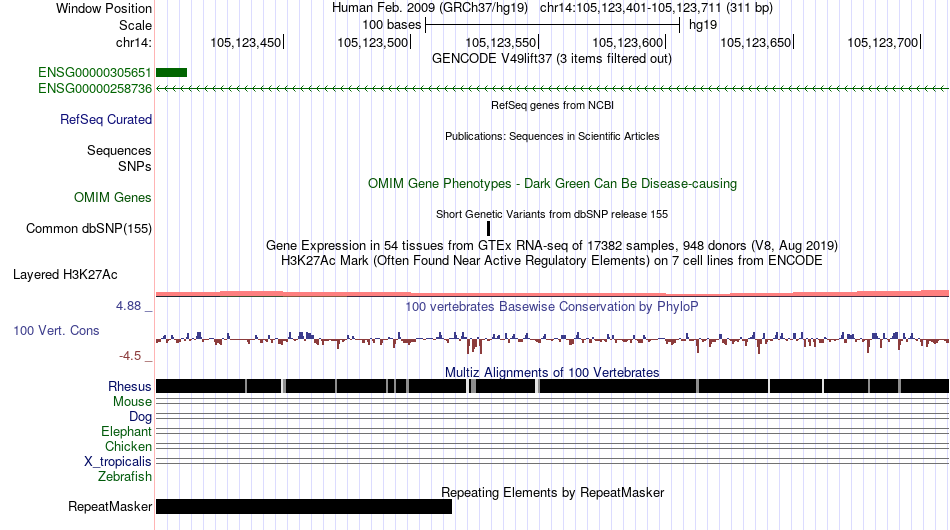Click the PhyloP conservation bar graph
950x530 pixels.
point(553,342)
